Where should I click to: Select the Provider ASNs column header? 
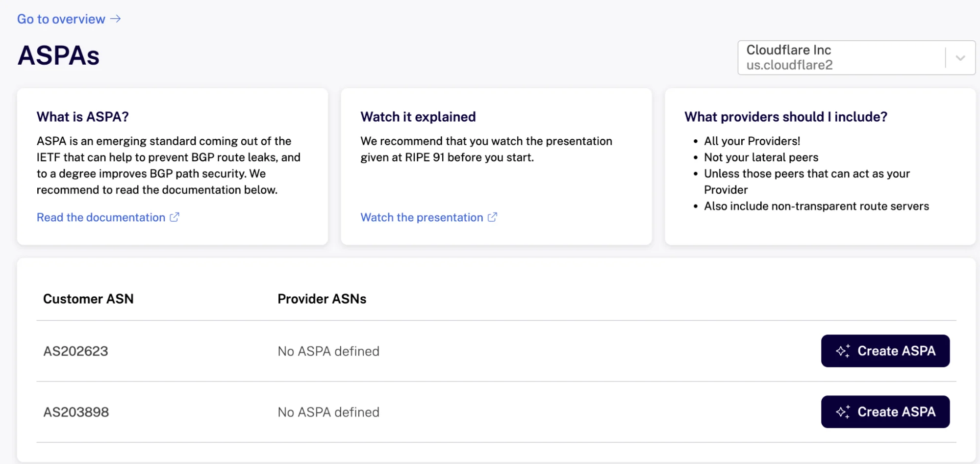point(322,299)
